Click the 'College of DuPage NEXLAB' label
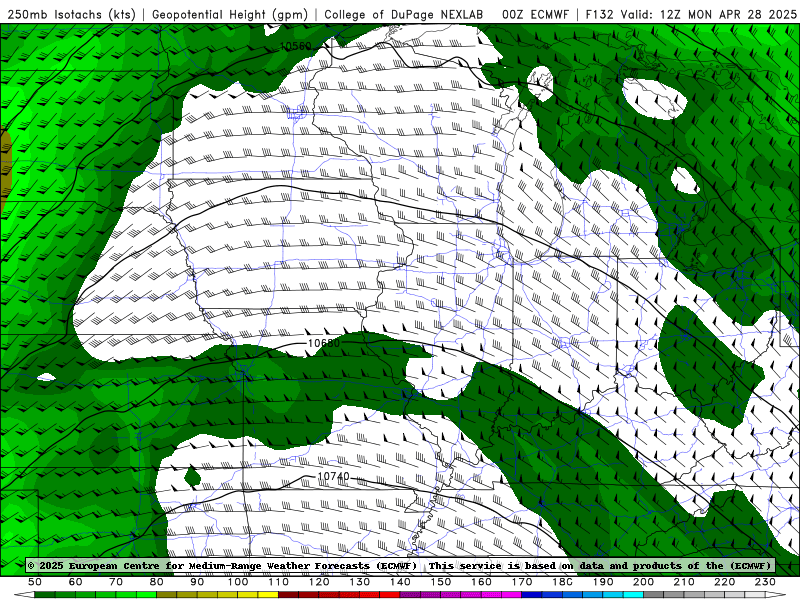Image resolution: width=800 pixels, height=600 pixels. point(404,14)
